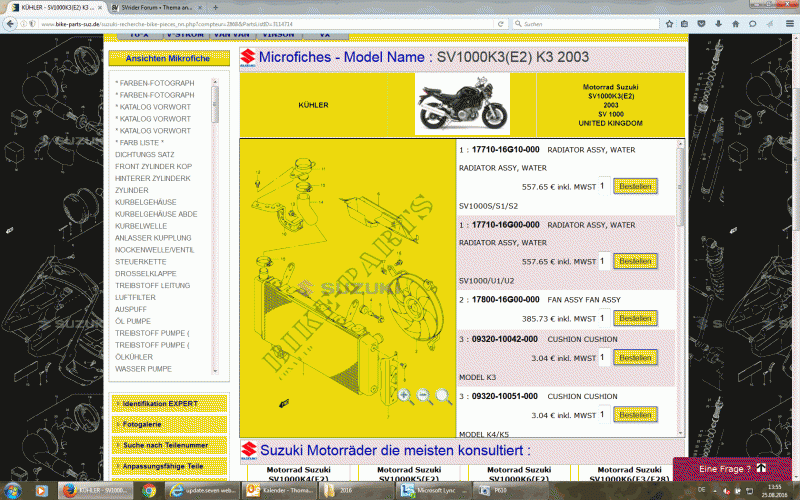The height and width of the screenshot is (500, 800).
Task: Click the Firefox search box
Action: point(586,24)
